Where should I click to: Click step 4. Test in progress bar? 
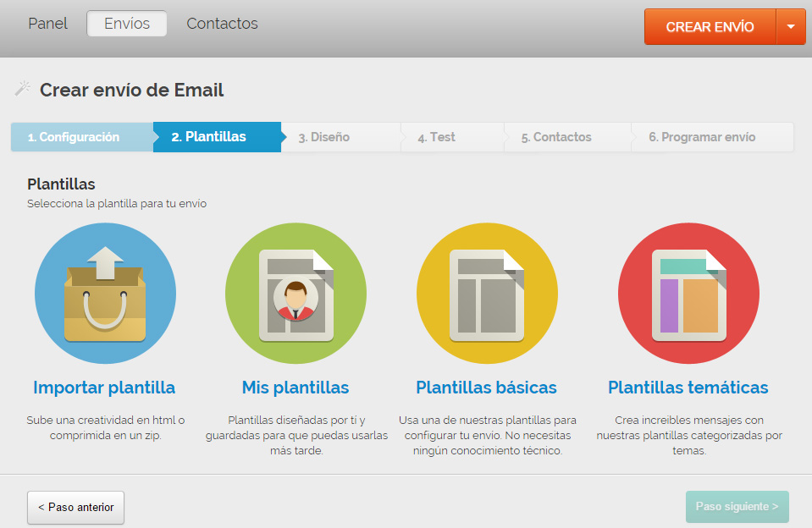[x=436, y=137]
